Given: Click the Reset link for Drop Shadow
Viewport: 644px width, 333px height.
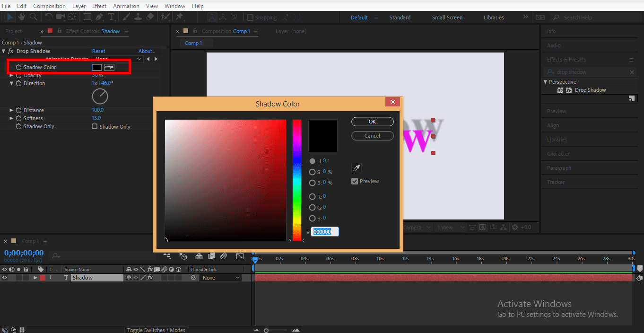Looking at the screenshot, I should tap(99, 51).
